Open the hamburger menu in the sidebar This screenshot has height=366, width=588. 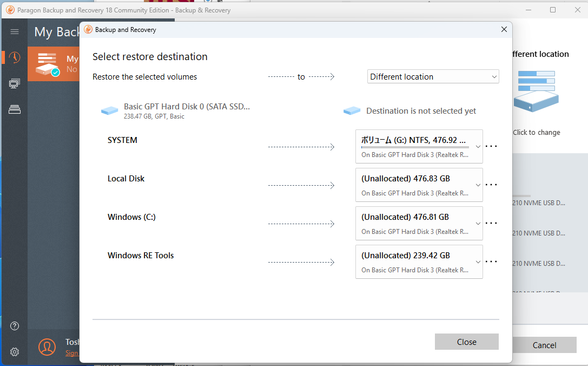pos(15,32)
